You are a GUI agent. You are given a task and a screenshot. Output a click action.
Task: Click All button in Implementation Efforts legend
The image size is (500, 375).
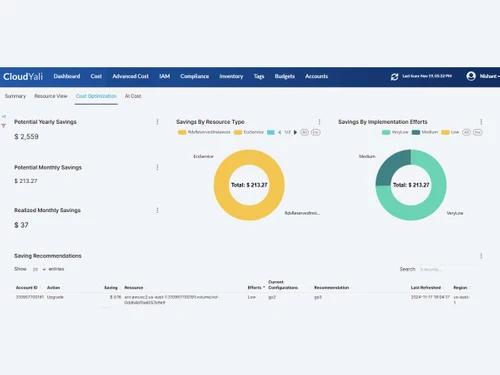click(x=466, y=132)
